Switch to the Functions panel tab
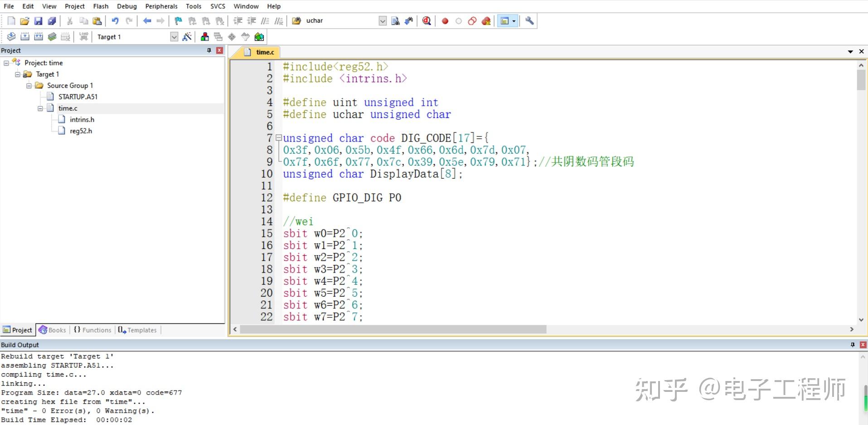868x425 pixels. 92,330
